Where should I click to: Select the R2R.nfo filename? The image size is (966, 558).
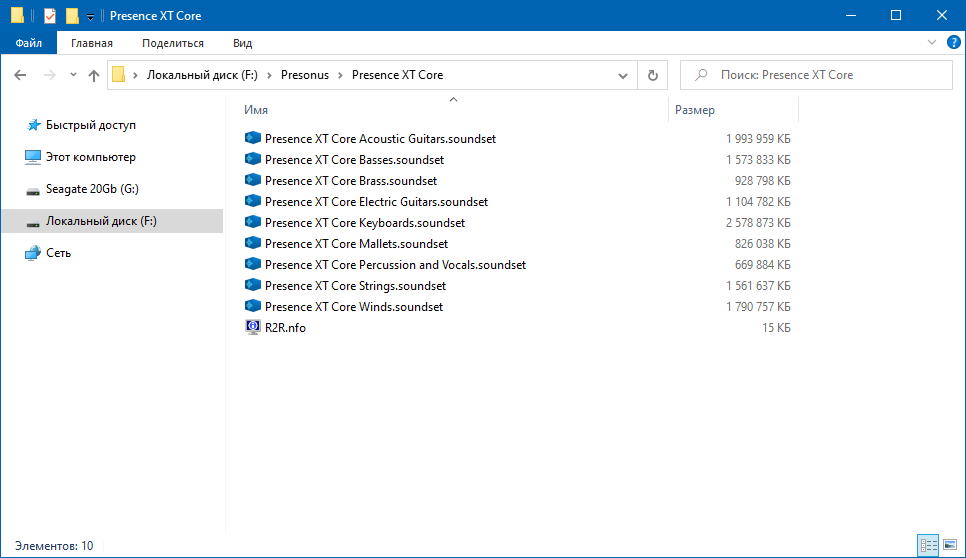[285, 328]
